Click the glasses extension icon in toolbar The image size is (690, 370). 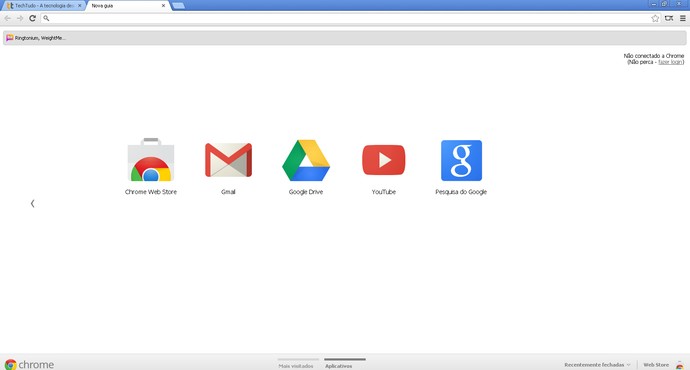669,18
